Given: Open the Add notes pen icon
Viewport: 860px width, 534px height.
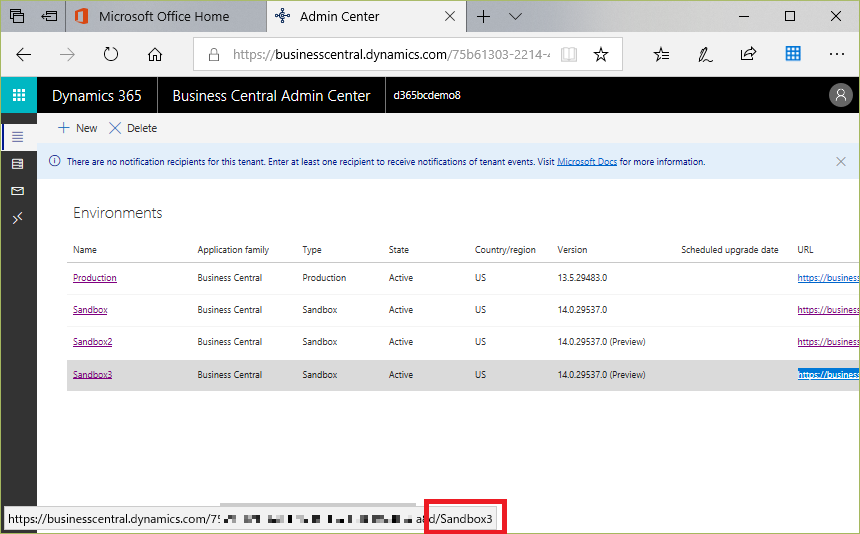Looking at the screenshot, I should click(x=705, y=54).
